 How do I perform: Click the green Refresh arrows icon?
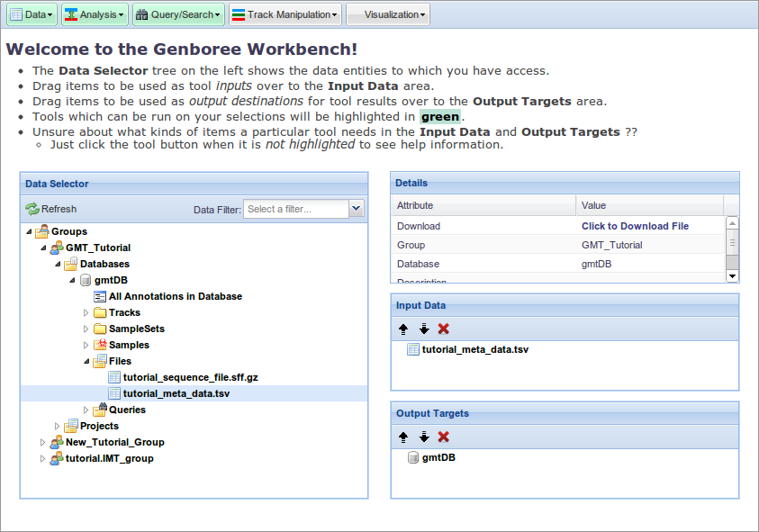tap(32, 209)
